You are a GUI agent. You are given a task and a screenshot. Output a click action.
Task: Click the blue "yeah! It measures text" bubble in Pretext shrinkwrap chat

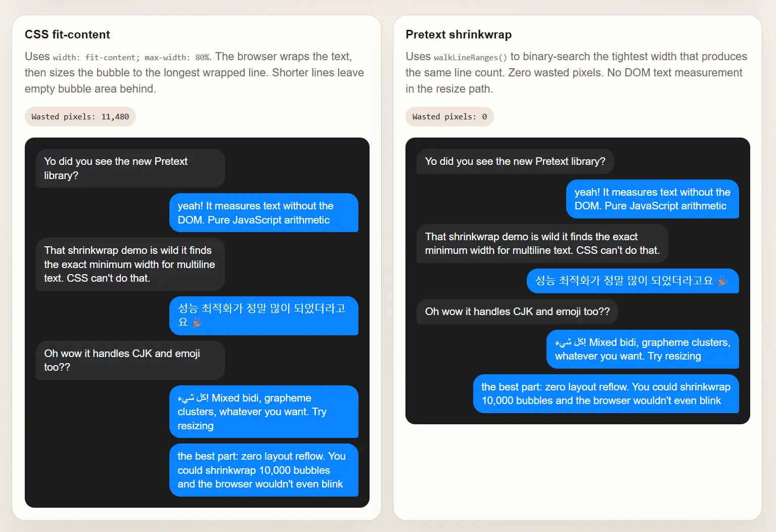[652, 199]
